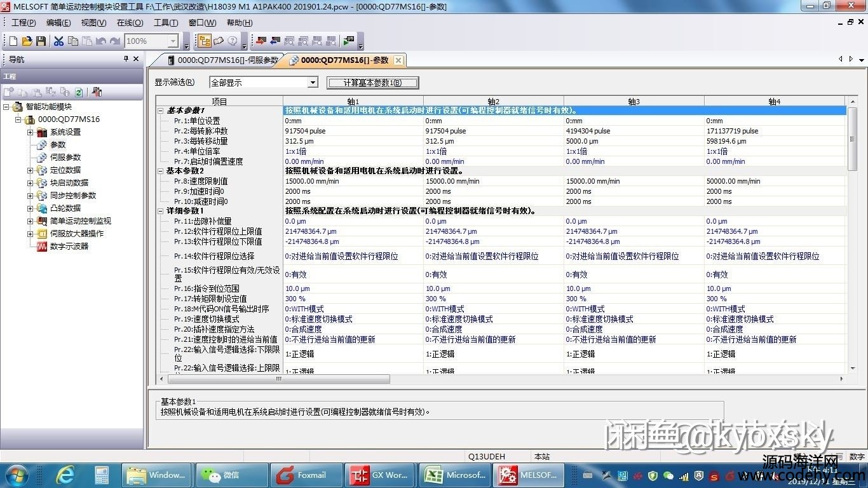The image size is (868, 488).
Task: Click the 轴3 column header
Action: [634, 101]
